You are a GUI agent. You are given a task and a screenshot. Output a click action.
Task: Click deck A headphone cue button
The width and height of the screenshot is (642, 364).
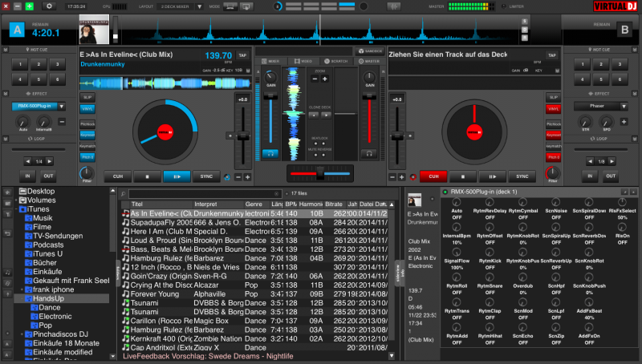270,154
